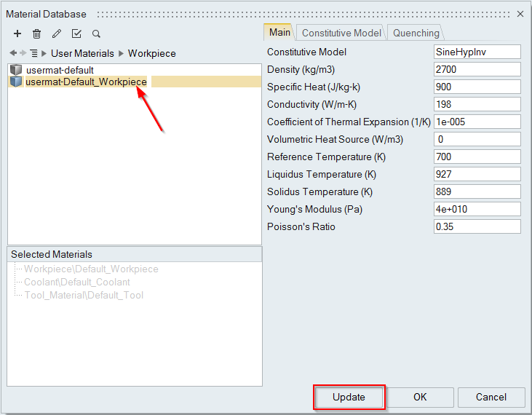Click the edit pencil icon
The image size is (532, 415).
[57, 33]
